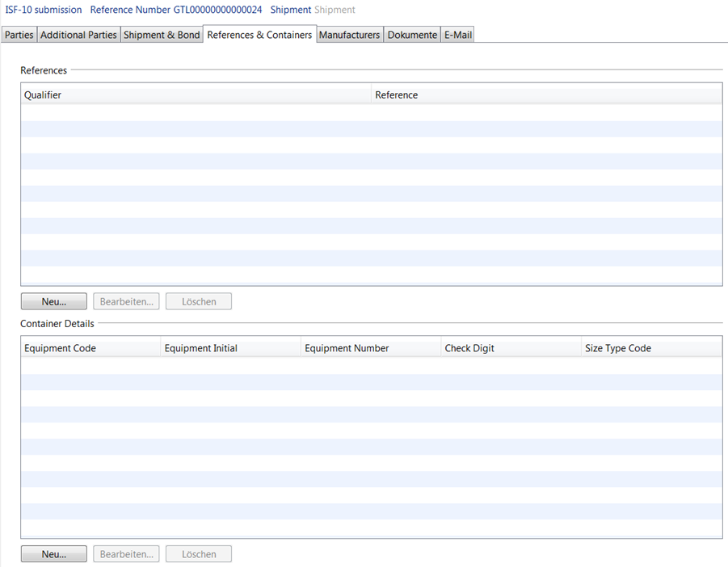Viewport: 728px width, 567px height.
Task: Click Bearbeiten... under Container Details table
Action: tap(126, 554)
